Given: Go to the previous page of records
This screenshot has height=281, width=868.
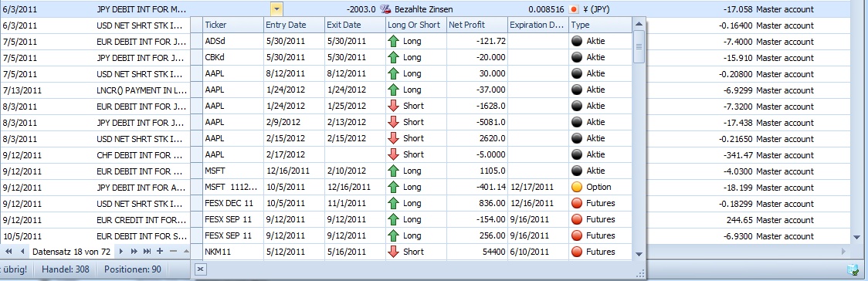Looking at the screenshot, I should click(8, 251).
